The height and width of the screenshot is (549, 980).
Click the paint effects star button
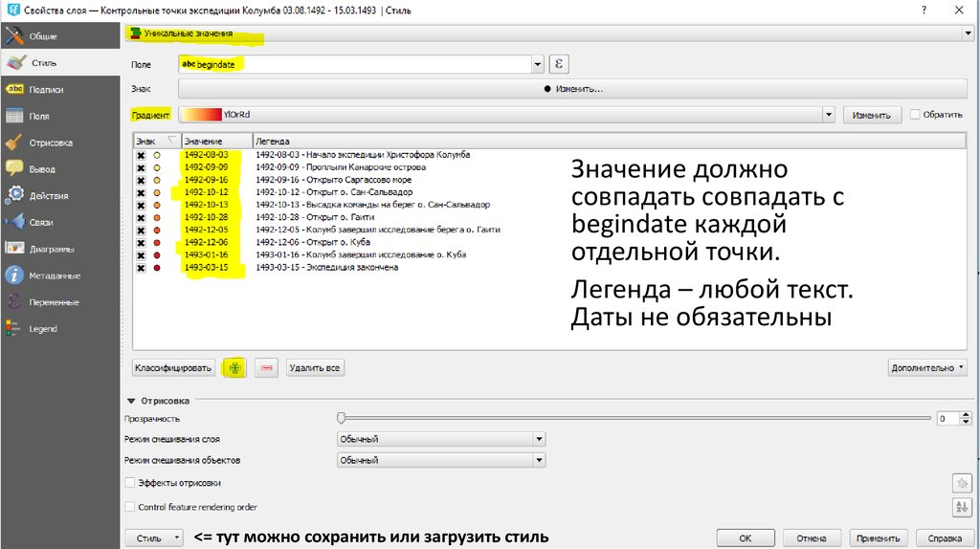point(962,483)
